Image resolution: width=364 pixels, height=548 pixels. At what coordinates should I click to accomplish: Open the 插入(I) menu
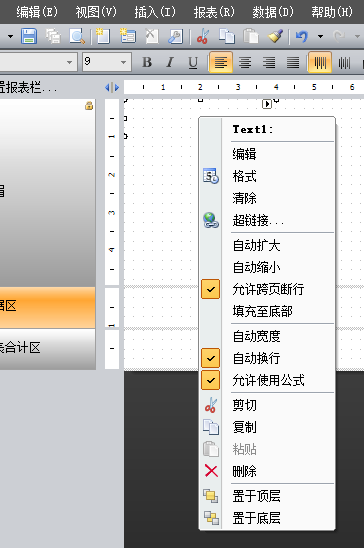(x=155, y=12)
